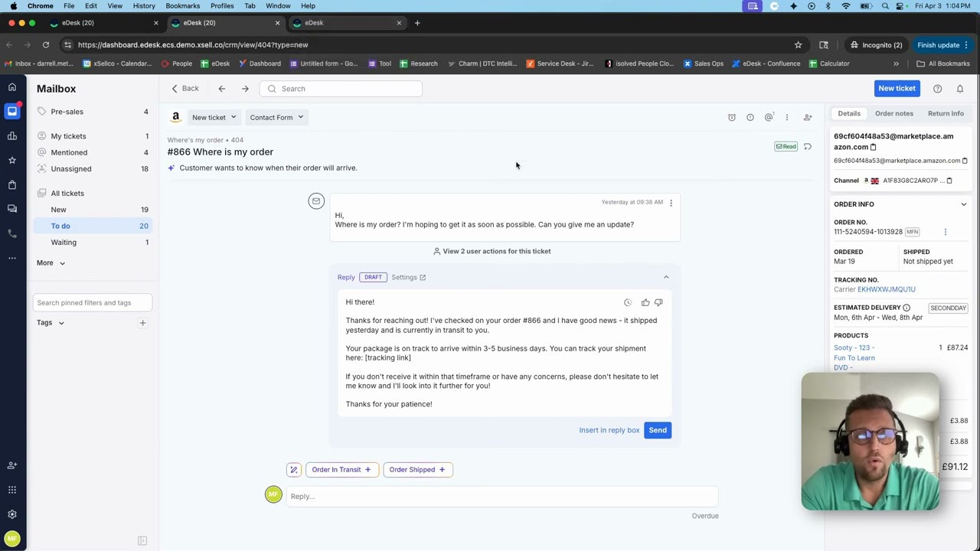Click the Back button
This screenshot has height=551, width=980.
[185, 89]
